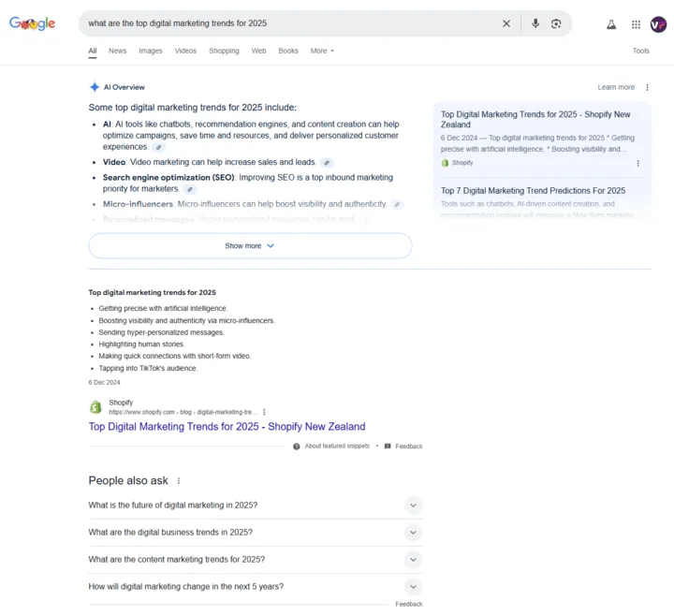Open three-dot menu on Shopify source card
Image resolution: width=674 pixels, height=616 pixels.
click(x=637, y=163)
